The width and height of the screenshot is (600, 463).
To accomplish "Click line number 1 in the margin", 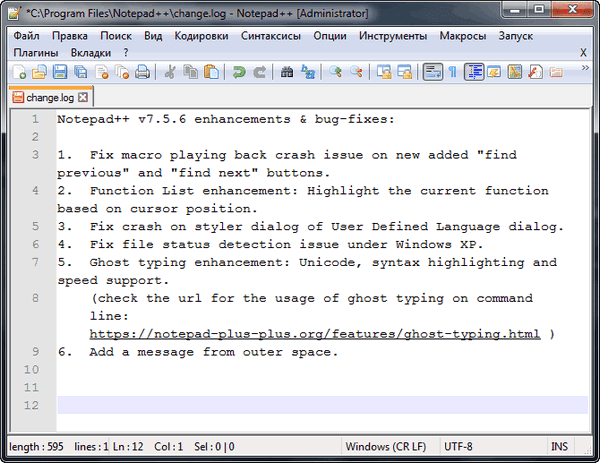I will point(35,119).
